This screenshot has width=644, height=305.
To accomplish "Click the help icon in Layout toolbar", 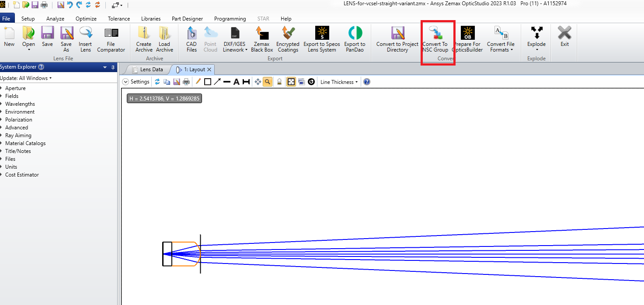I will point(367,82).
